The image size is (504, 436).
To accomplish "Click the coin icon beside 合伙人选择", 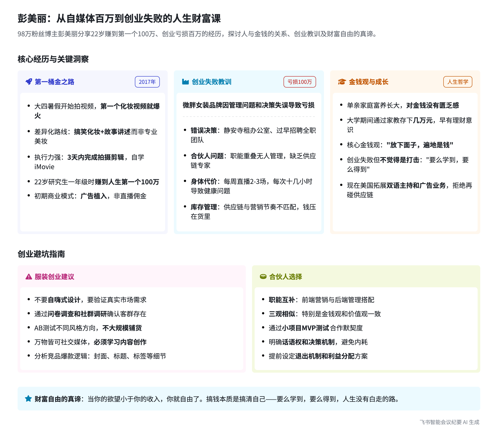I will coord(263,277).
